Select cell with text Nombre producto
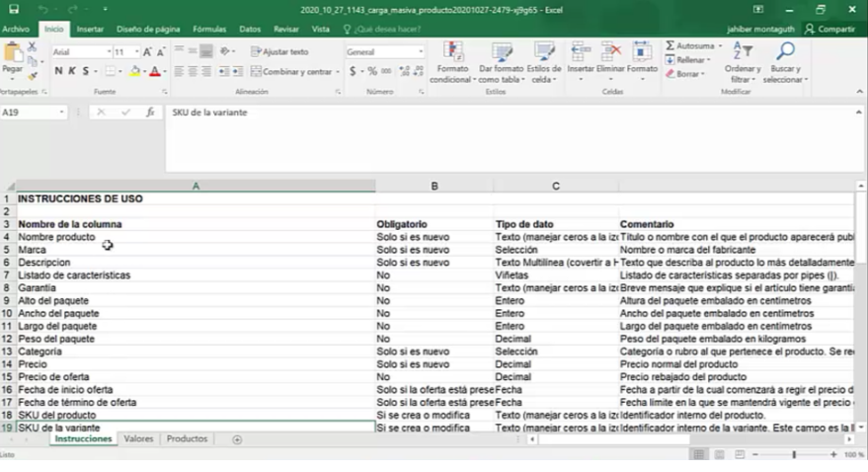This screenshot has height=472, width=868. click(x=196, y=237)
